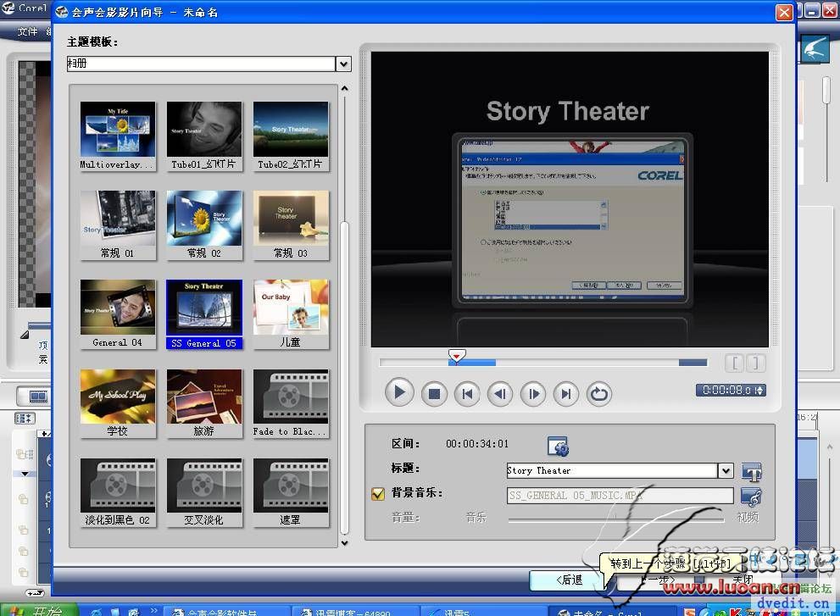Expand the 主题模板 dropdown arrow

(x=343, y=64)
